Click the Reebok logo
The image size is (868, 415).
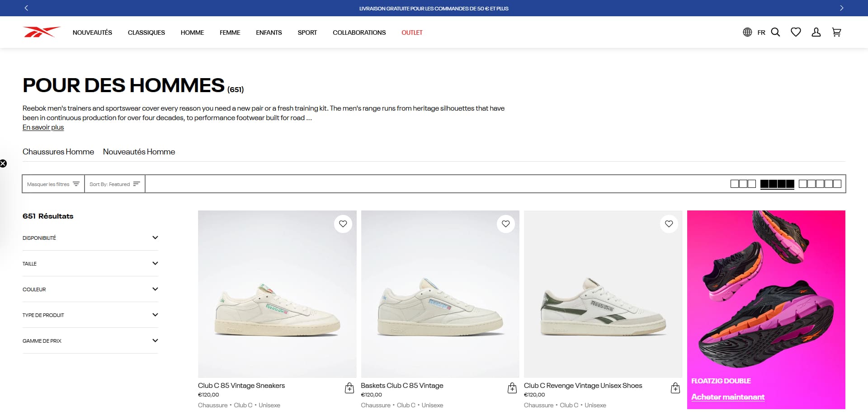pyautogui.click(x=42, y=32)
